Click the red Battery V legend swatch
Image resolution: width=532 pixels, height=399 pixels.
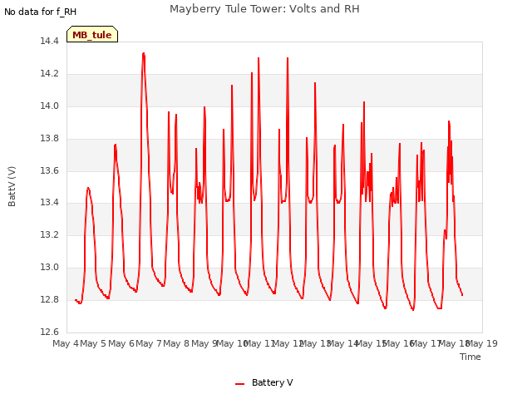click(240, 384)
